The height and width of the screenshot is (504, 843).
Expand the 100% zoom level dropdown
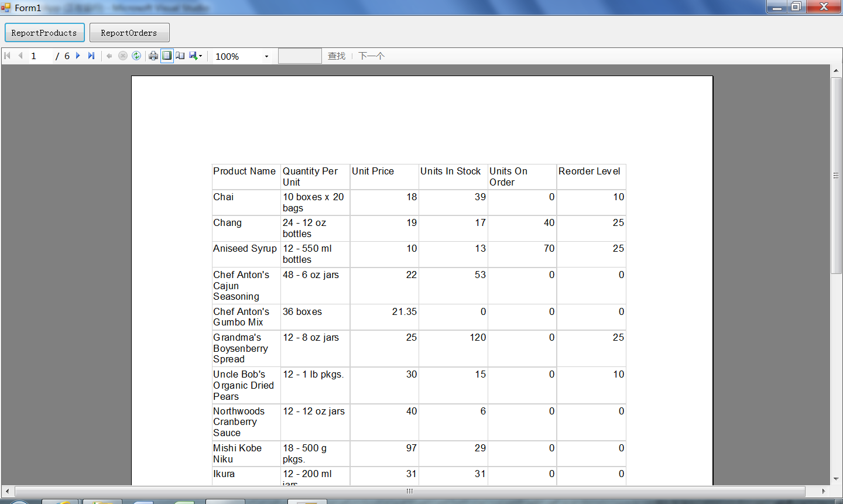click(266, 56)
